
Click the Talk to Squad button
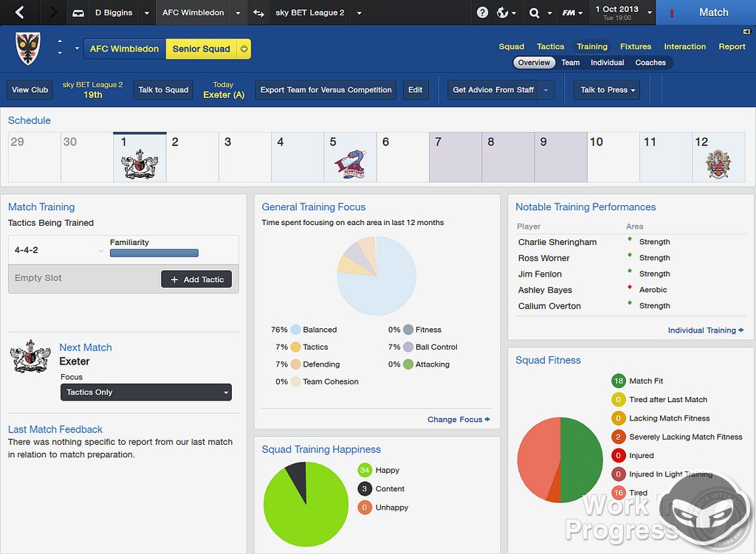tap(163, 90)
